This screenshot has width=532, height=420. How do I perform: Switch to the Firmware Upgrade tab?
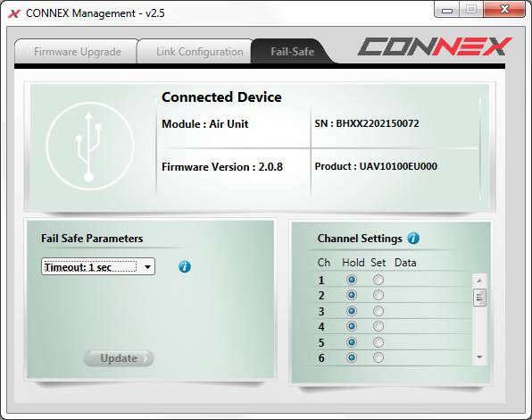coord(78,52)
